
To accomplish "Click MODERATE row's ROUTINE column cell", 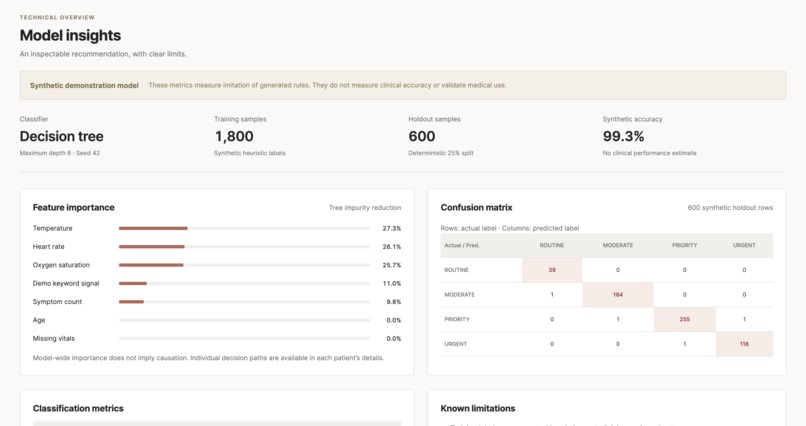I will click(552, 295).
